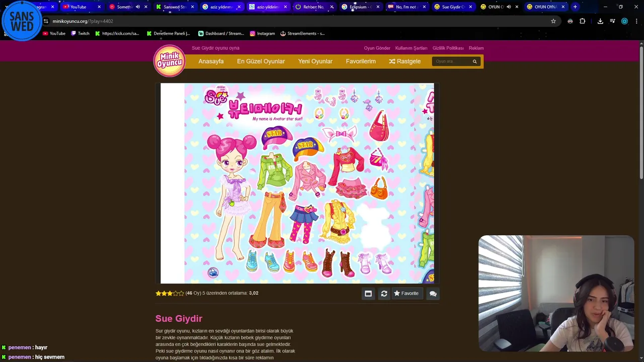Mute the Something tab speaker icon
This screenshot has width=644, height=362.
[137, 7]
